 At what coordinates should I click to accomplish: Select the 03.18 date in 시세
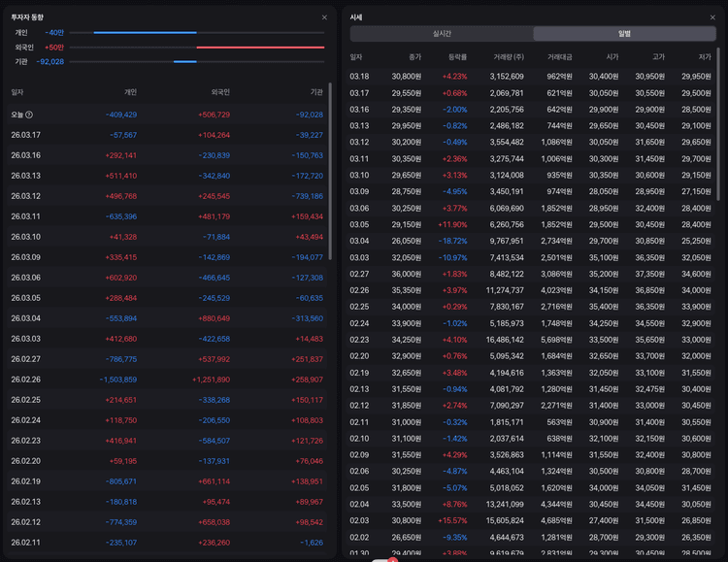coord(359,77)
